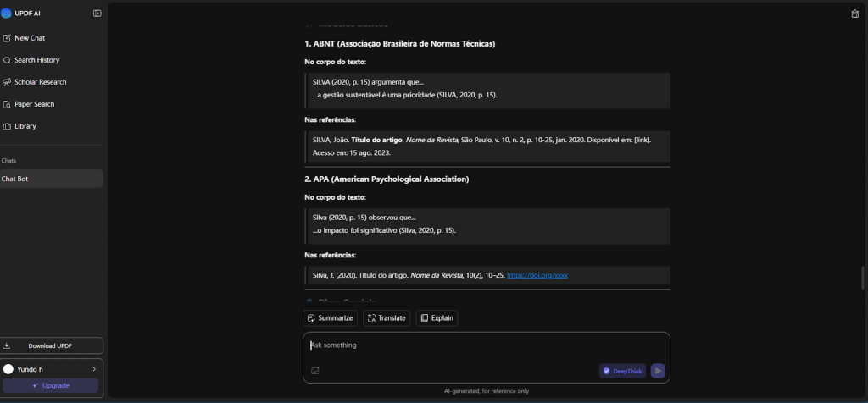Image resolution: width=868 pixels, height=403 pixels.
Task: Collapse the sidebar with the panel icon
Action: (x=97, y=14)
